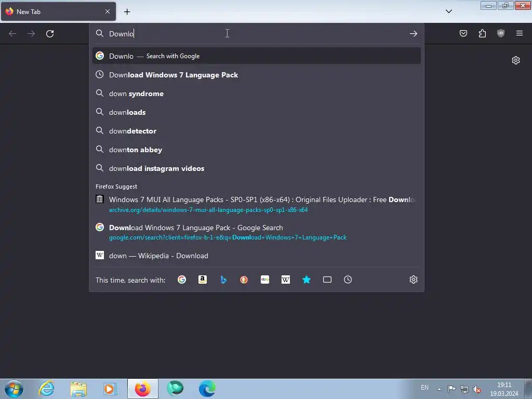Viewport: 532px width, 399px height.
Task: Open the network tray icon
Action: pos(464,389)
